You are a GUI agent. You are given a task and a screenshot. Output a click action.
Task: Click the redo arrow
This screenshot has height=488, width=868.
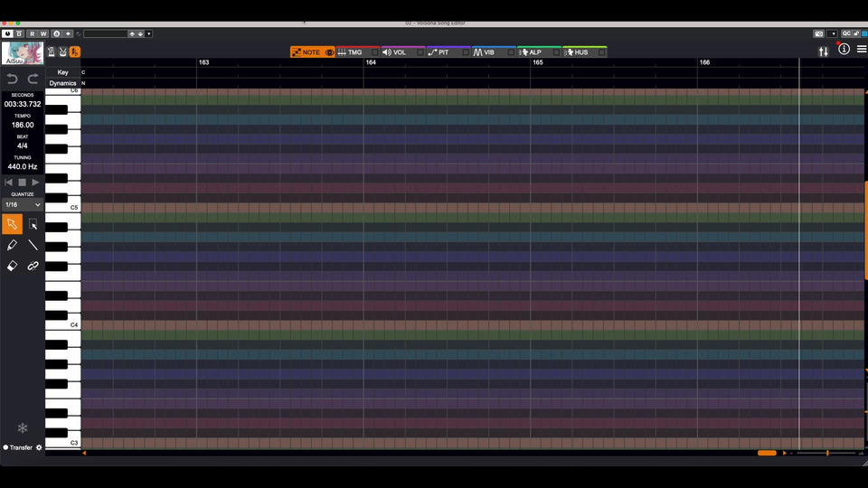tap(33, 79)
